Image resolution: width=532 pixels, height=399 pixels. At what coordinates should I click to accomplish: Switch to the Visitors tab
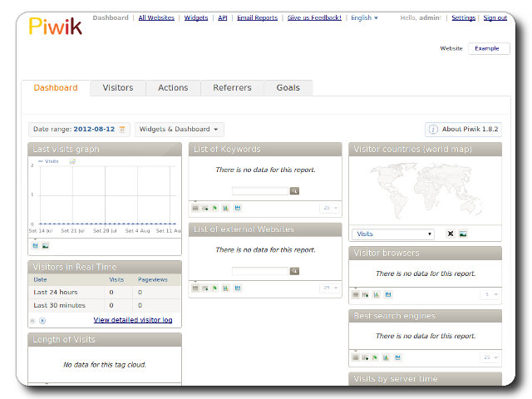[117, 88]
